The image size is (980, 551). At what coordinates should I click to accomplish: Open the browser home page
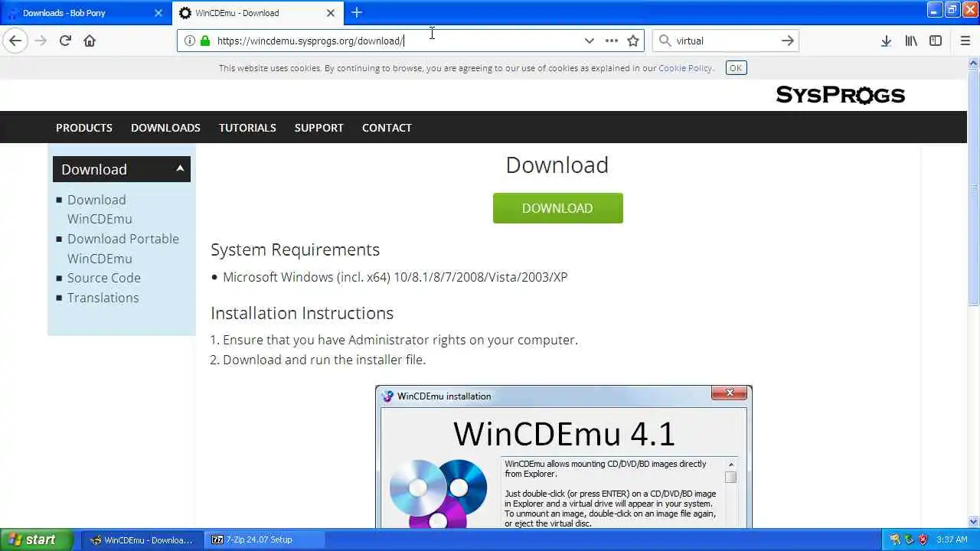[90, 41]
